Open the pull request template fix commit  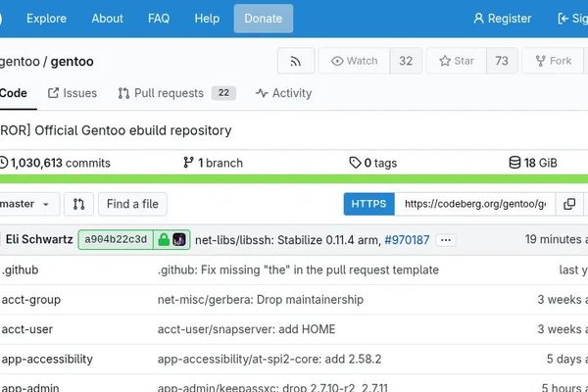click(298, 269)
